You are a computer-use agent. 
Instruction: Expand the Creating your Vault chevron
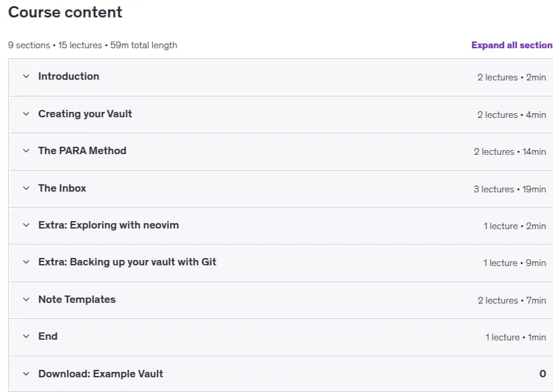point(26,113)
